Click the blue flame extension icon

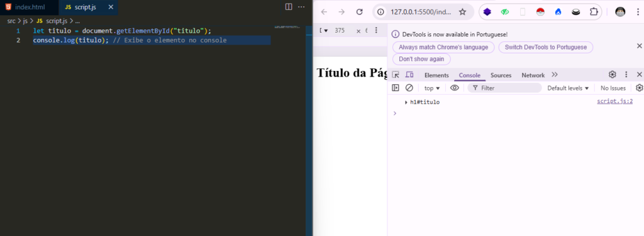click(x=558, y=12)
